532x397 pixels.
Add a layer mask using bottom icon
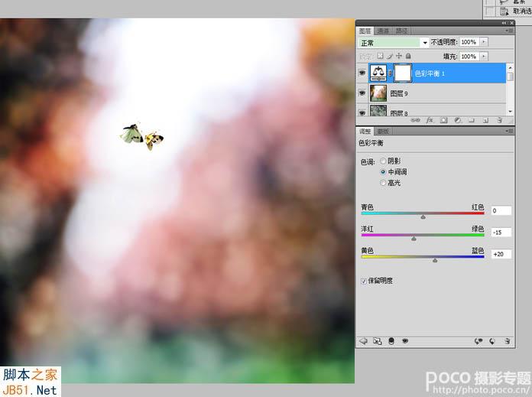(443, 120)
